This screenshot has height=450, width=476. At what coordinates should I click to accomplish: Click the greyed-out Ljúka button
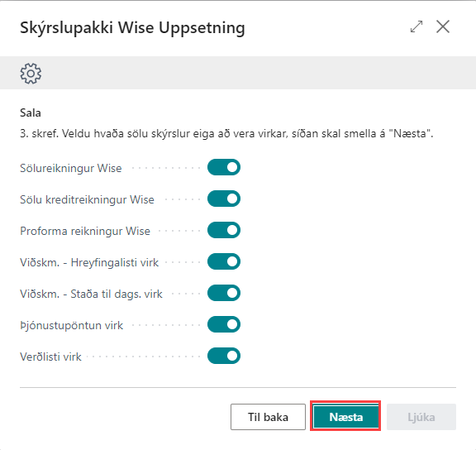(x=421, y=417)
